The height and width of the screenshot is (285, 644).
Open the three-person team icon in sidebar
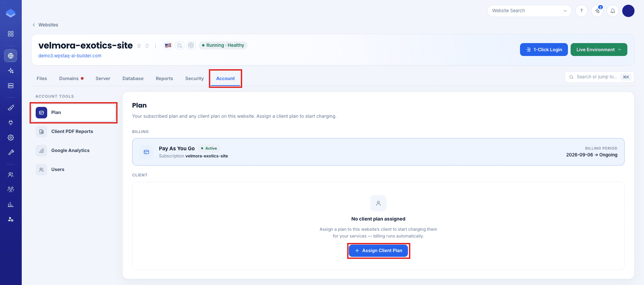pos(11,189)
